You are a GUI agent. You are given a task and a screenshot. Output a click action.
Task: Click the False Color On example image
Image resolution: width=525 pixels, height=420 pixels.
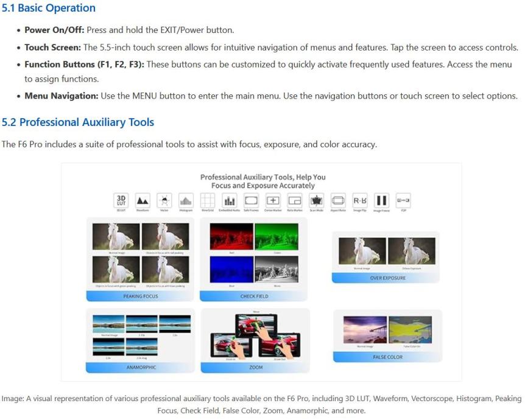pos(411,329)
